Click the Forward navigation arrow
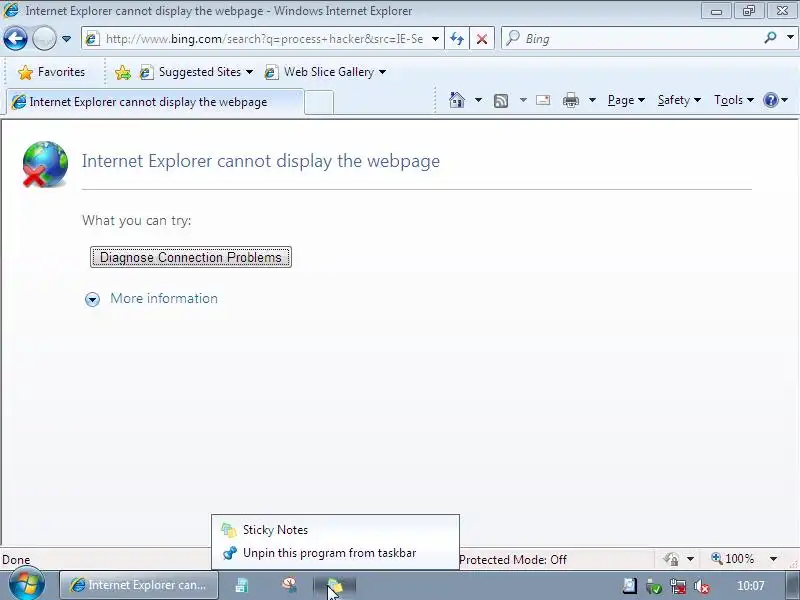 click(44, 39)
